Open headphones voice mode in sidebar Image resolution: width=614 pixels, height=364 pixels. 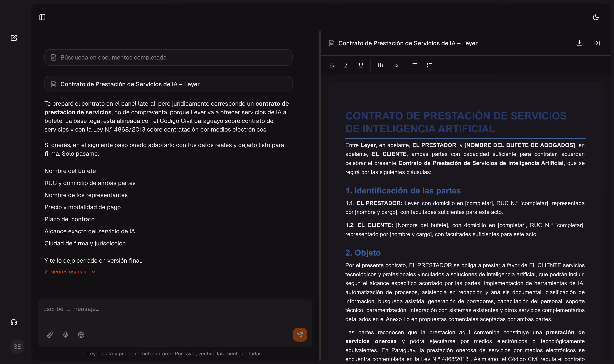[x=14, y=321]
